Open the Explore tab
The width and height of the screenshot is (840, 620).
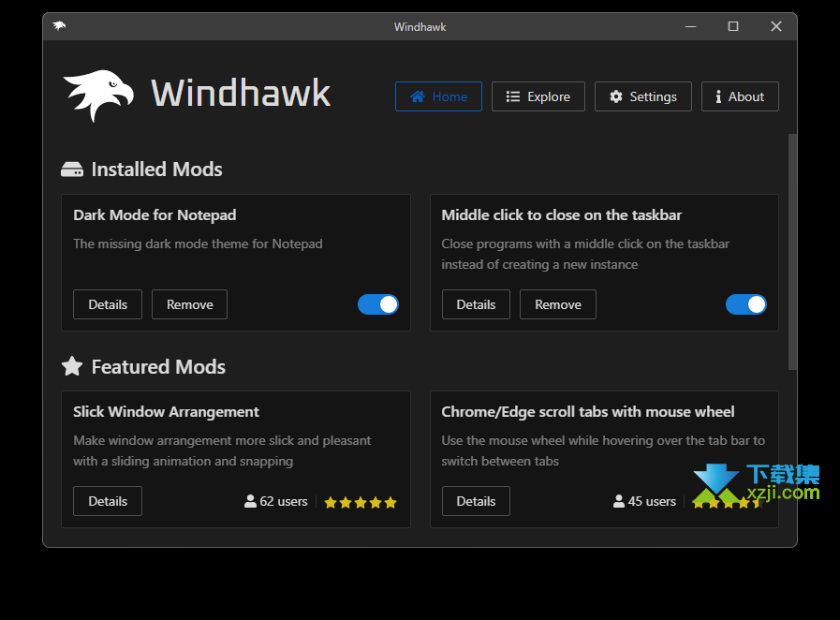(x=538, y=96)
